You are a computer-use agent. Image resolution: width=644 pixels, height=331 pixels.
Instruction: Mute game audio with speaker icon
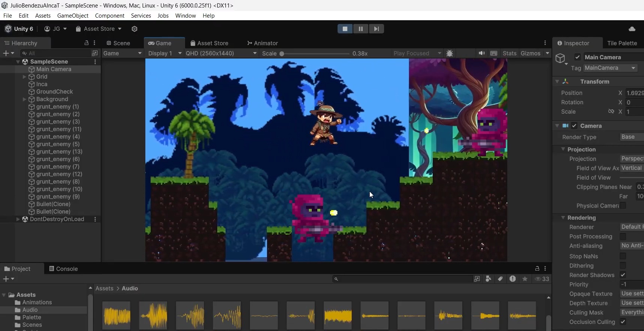pyautogui.click(x=481, y=53)
